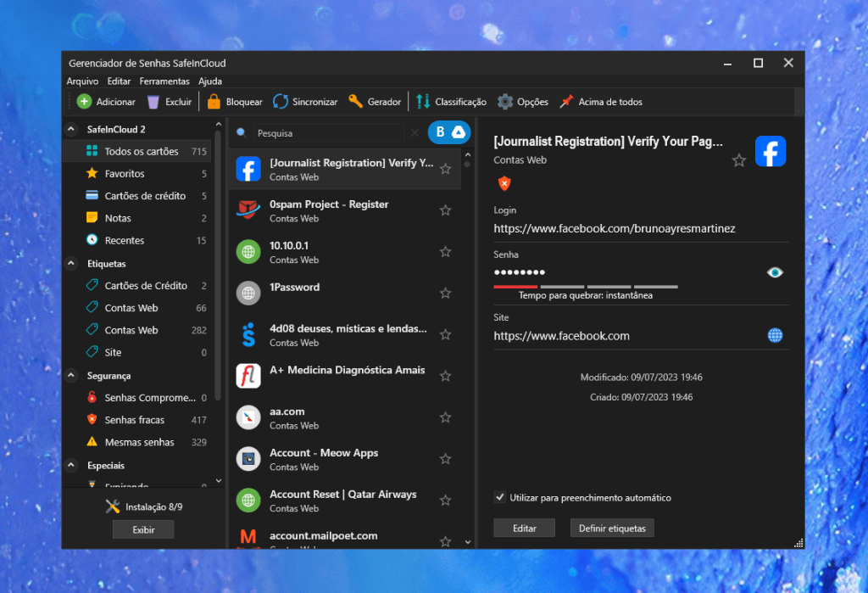Collapse the SafeInCloud 2 section
The height and width of the screenshot is (593, 868).
pyautogui.click(x=71, y=129)
